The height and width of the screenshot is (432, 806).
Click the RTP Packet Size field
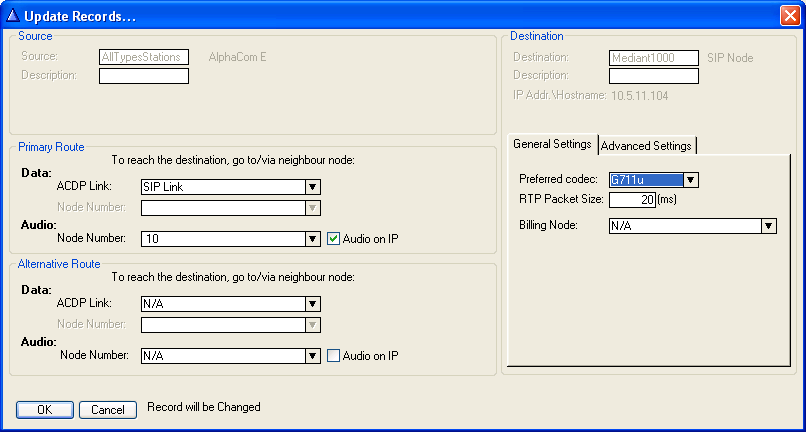[x=632, y=200]
